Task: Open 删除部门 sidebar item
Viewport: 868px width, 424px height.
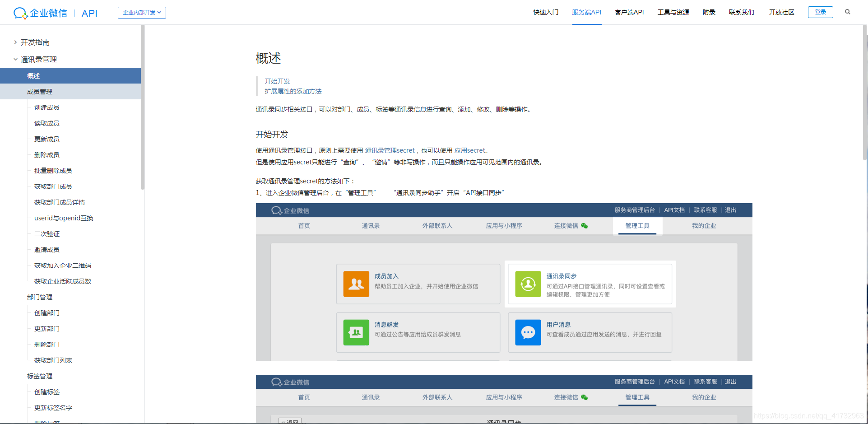Action: (x=46, y=345)
